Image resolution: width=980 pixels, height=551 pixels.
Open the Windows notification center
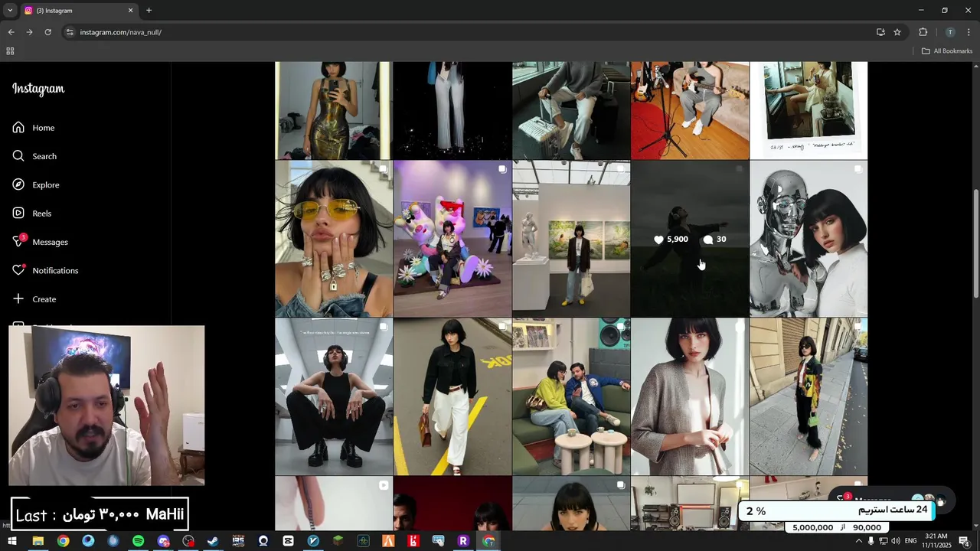tap(964, 541)
